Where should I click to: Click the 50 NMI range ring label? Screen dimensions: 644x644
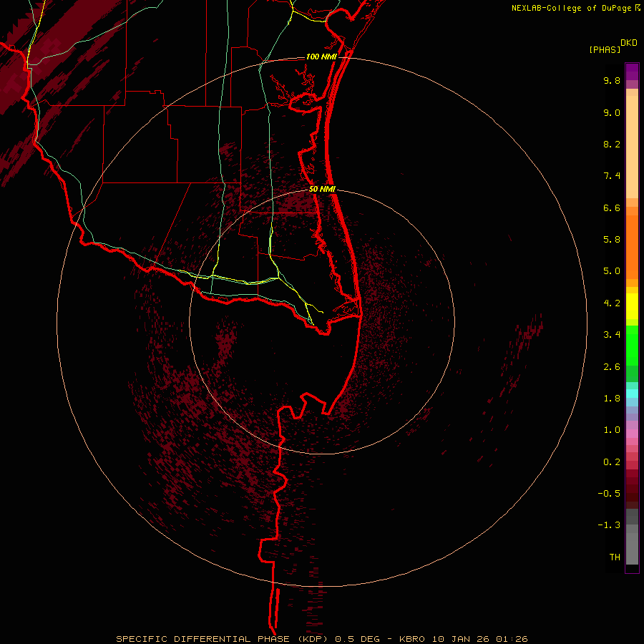(322, 190)
